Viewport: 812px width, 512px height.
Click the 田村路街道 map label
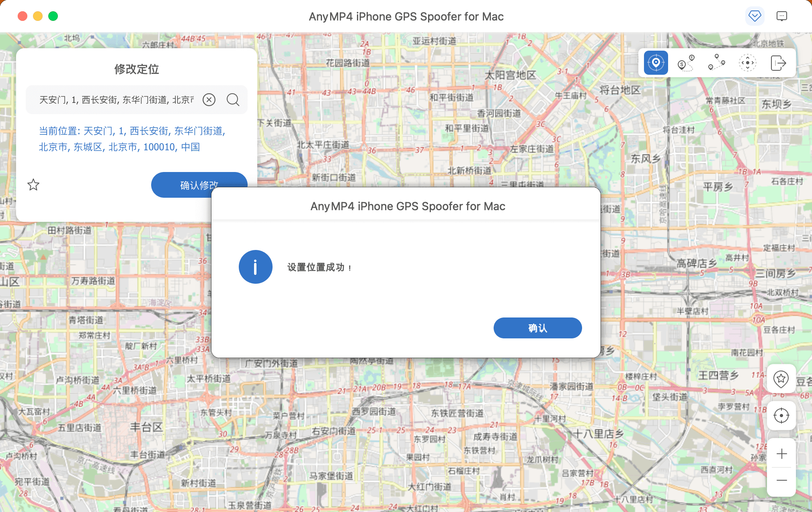(x=70, y=230)
